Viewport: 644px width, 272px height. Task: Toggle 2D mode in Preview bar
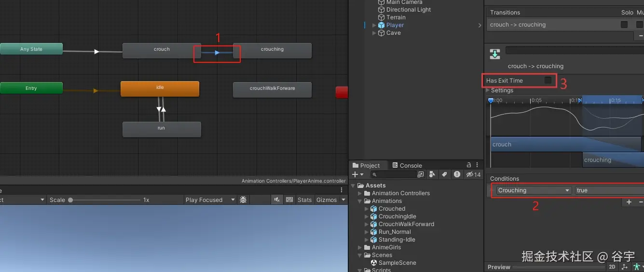coord(612,267)
